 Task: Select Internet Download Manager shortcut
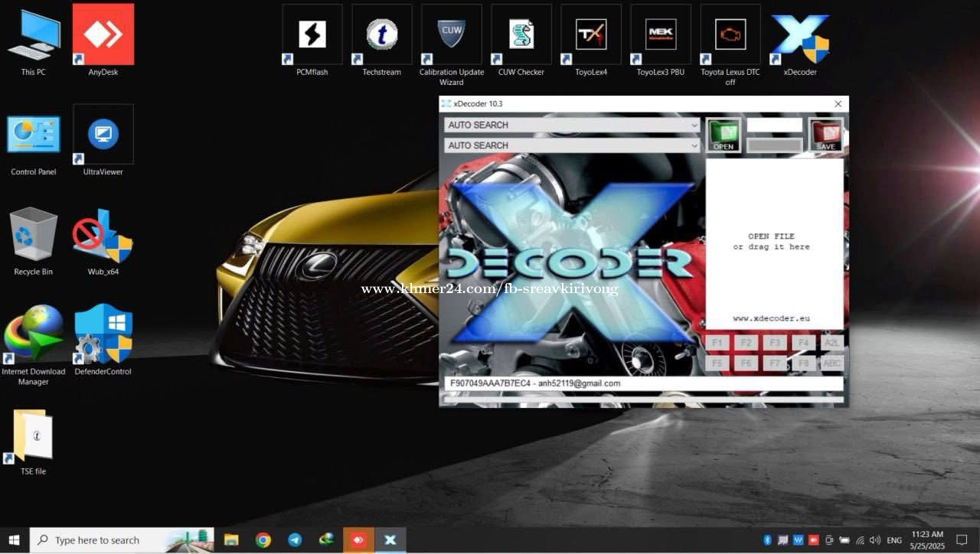(34, 344)
